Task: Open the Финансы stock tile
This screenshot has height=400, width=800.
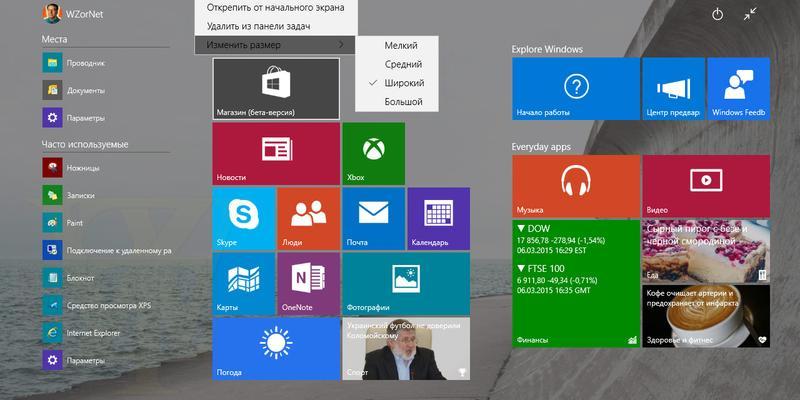Action: tap(576, 284)
